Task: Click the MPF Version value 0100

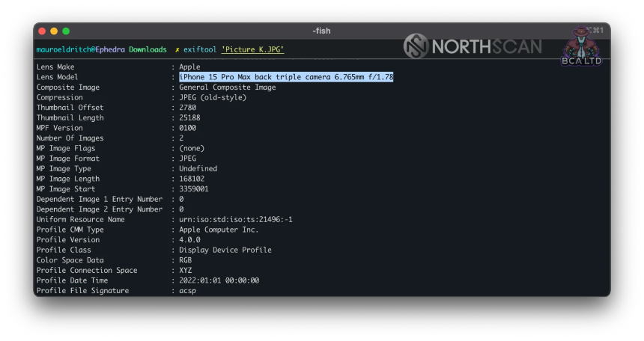Action: click(x=188, y=128)
